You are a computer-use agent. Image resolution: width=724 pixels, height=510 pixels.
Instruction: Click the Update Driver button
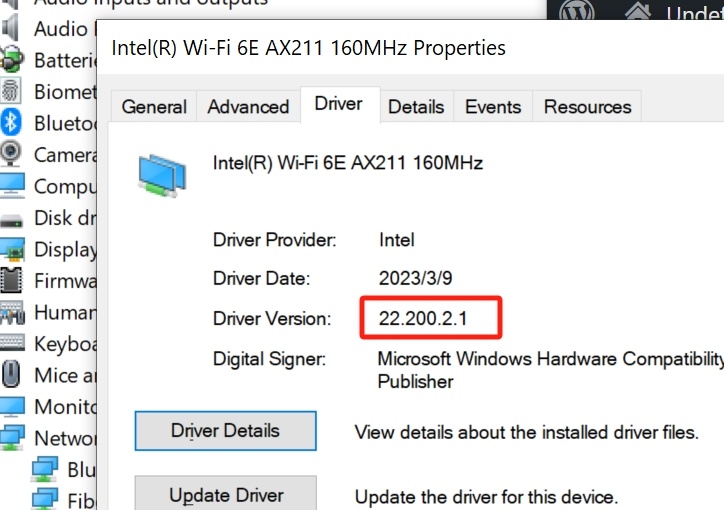(226, 494)
